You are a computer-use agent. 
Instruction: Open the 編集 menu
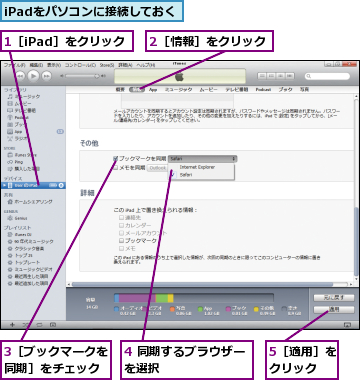click(36, 65)
